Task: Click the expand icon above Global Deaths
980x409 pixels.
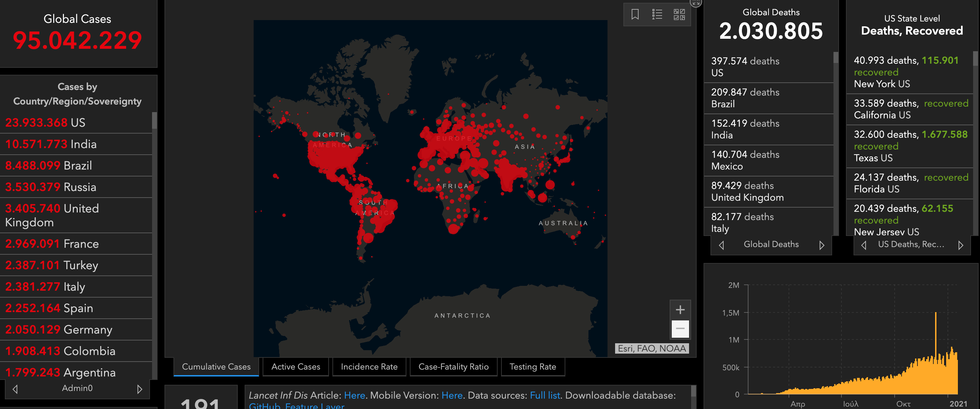Action: 696,3
